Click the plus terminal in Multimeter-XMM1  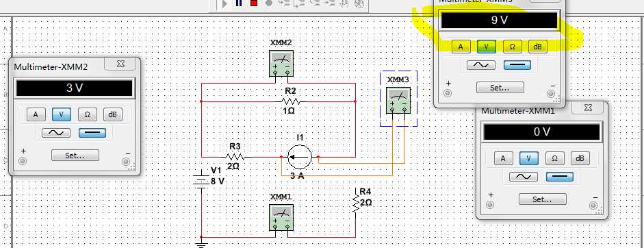[x=490, y=205]
